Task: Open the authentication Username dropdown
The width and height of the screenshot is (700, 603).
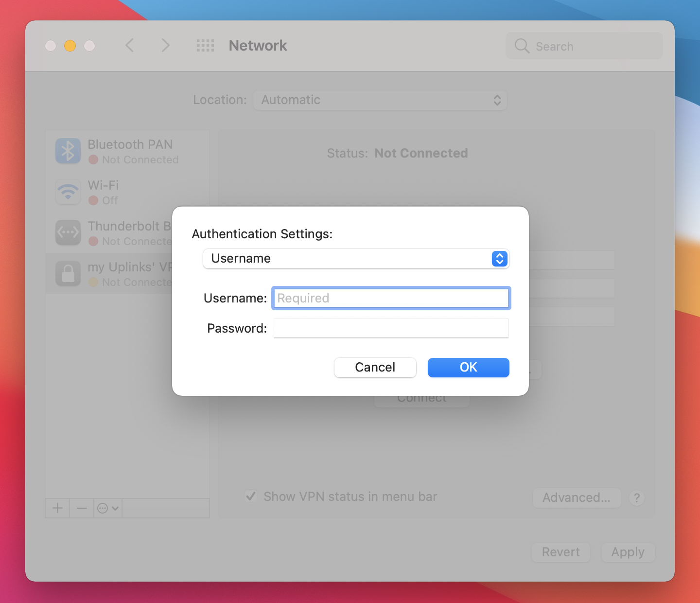Action: 356,259
